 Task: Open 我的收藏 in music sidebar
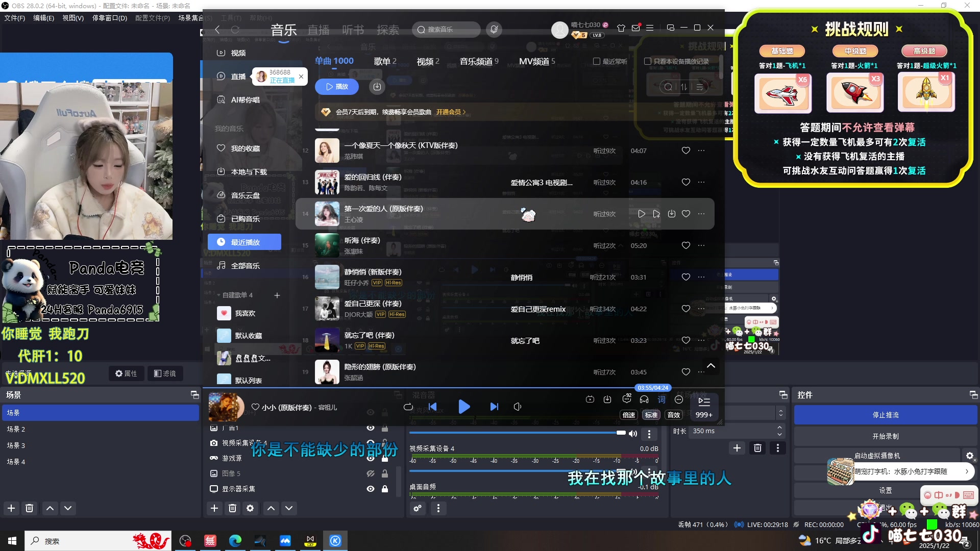tap(245, 148)
